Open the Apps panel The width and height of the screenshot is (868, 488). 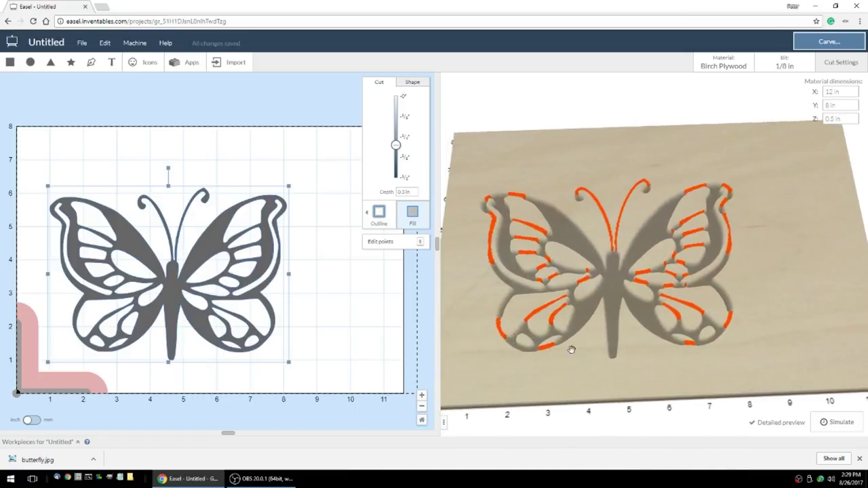184,62
